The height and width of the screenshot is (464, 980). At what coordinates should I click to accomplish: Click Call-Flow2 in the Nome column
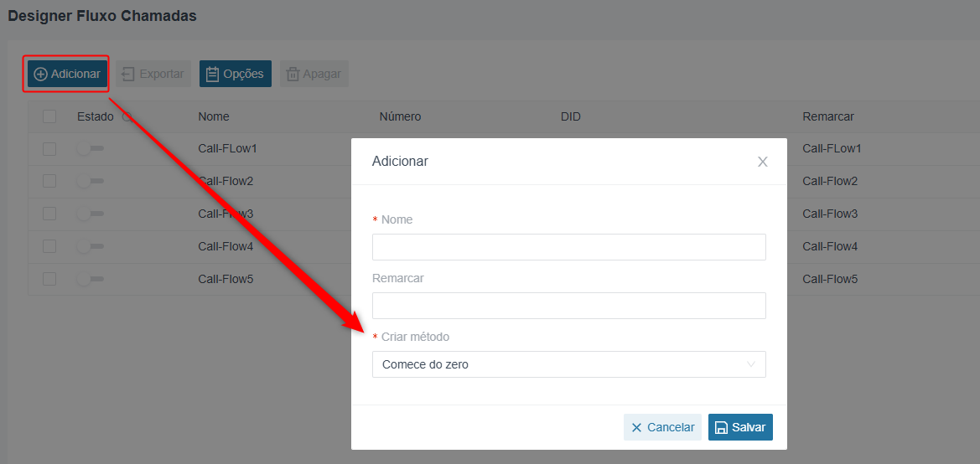(226, 181)
